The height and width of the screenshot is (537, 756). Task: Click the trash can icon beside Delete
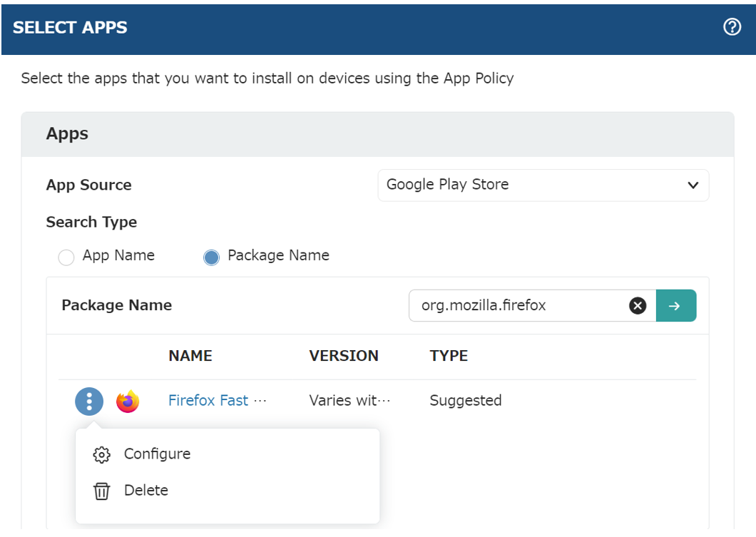pyautogui.click(x=102, y=491)
